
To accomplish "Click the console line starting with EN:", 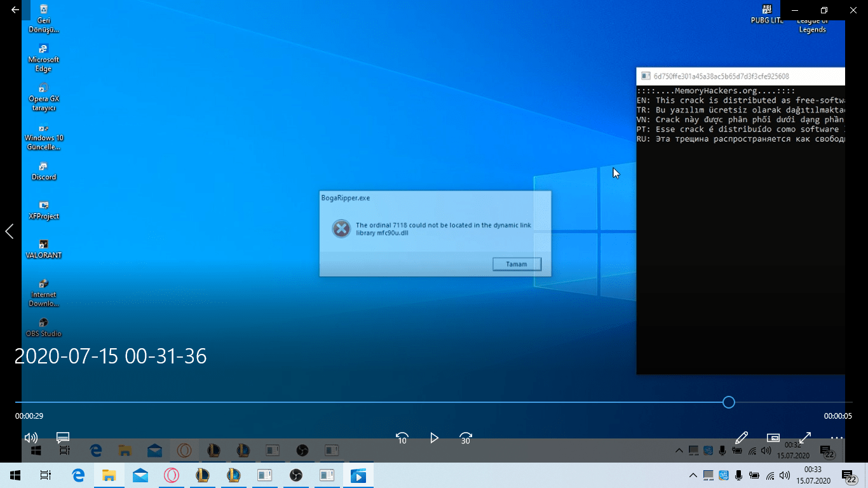I will [x=741, y=100].
